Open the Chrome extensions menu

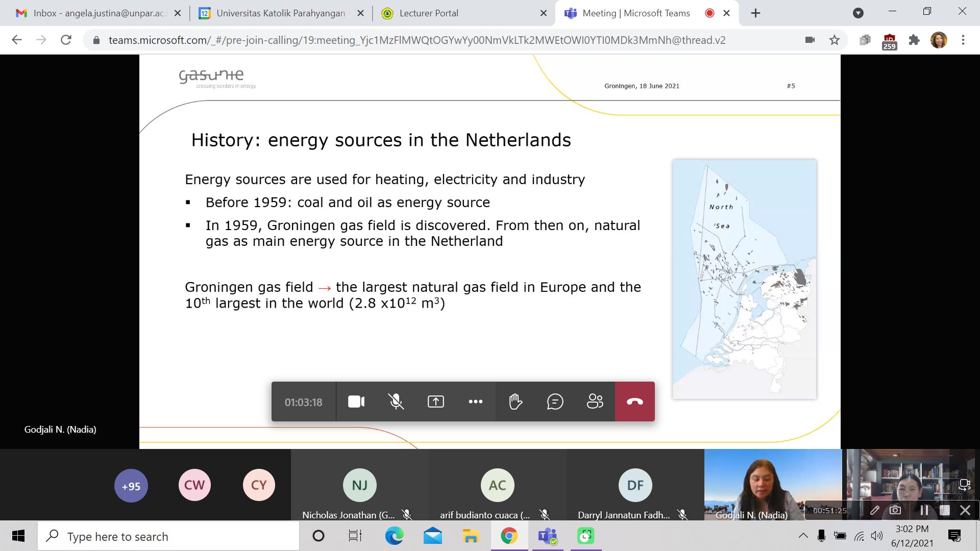point(914,40)
